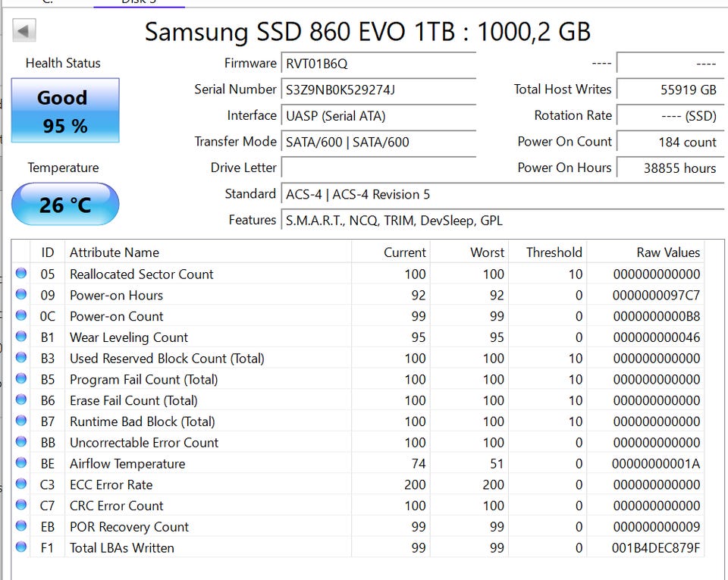Click the Health Status label

63,63
